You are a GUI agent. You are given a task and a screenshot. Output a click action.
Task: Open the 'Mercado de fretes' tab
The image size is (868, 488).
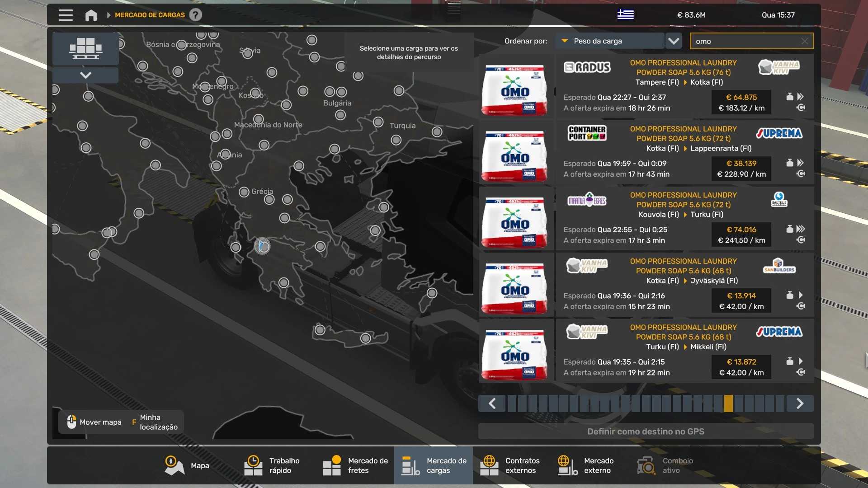[355, 466]
